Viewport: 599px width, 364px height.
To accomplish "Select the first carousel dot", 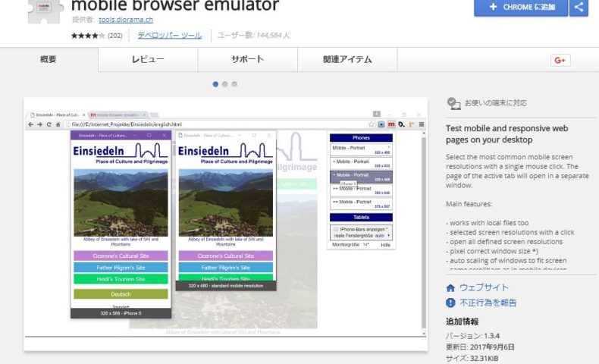I will (x=215, y=84).
